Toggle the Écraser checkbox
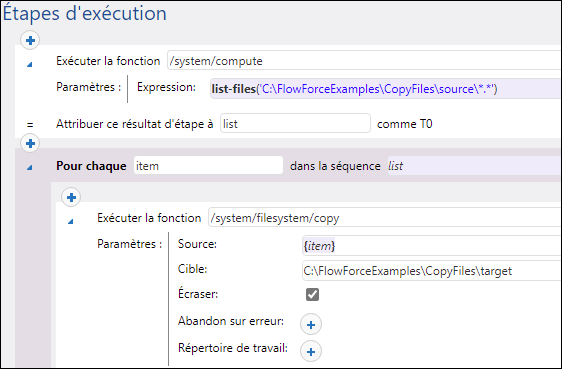Viewport: 562px width, 369px height. point(312,294)
